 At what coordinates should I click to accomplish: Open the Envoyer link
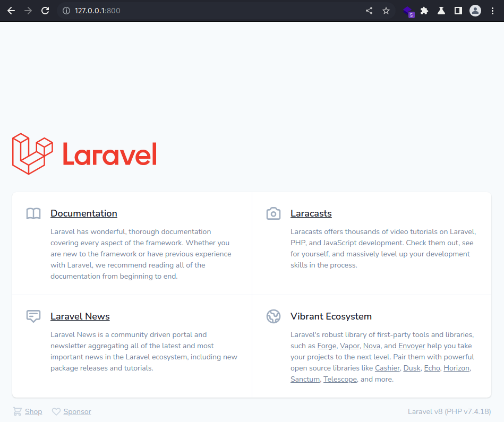pos(412,346)
